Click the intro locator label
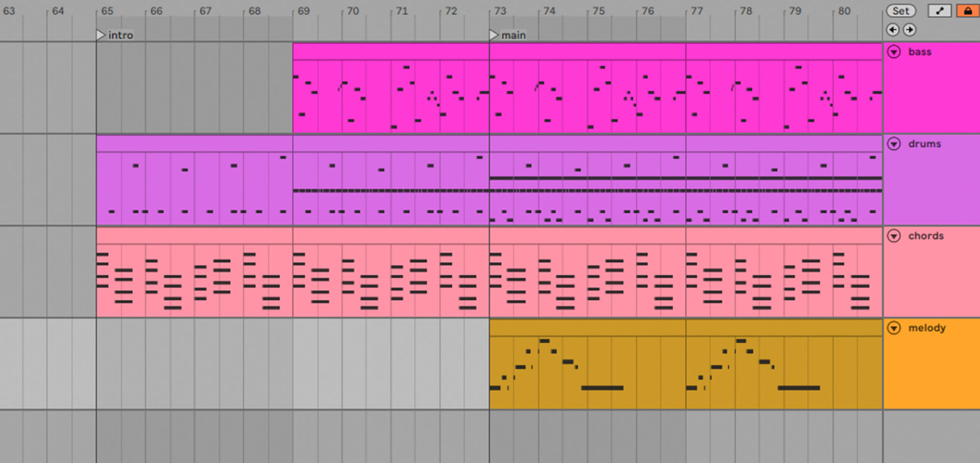 (x=120, y=35)
